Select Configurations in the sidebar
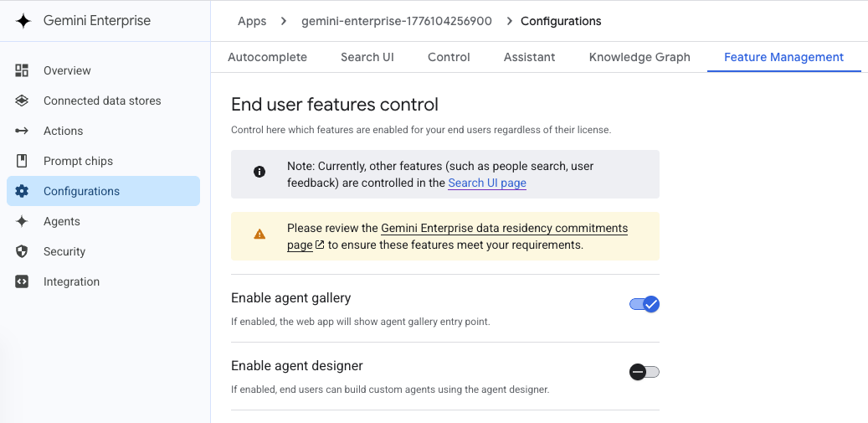Image resolution: width=868 pixels, height=423 pixels. (104, 191)
